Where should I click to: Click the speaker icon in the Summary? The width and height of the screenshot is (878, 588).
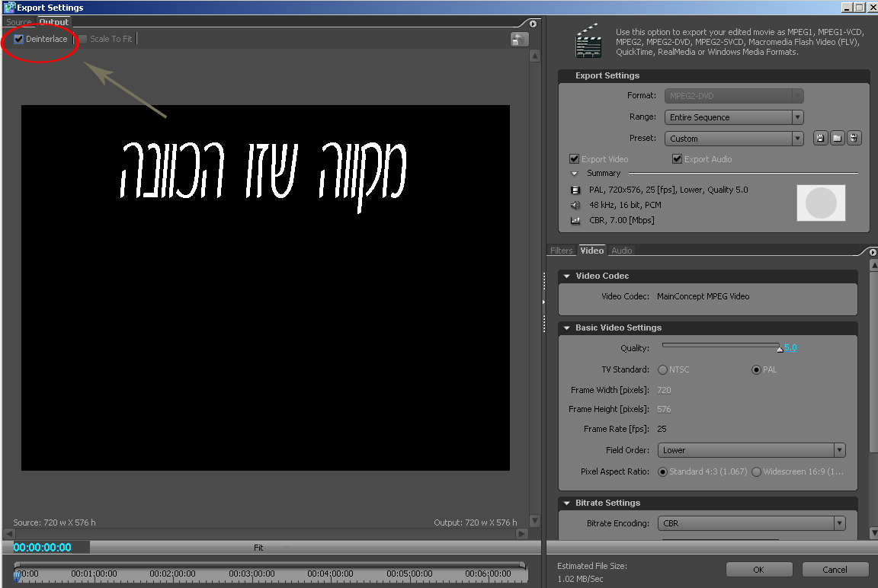click(x=575, y=206)
